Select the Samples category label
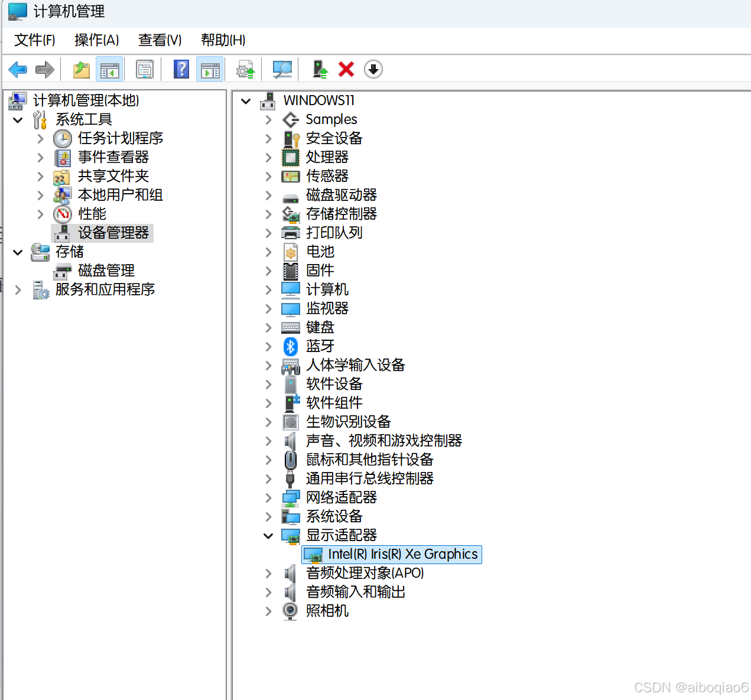The width and height of the screenshot is (751, 700). [331, 119]
